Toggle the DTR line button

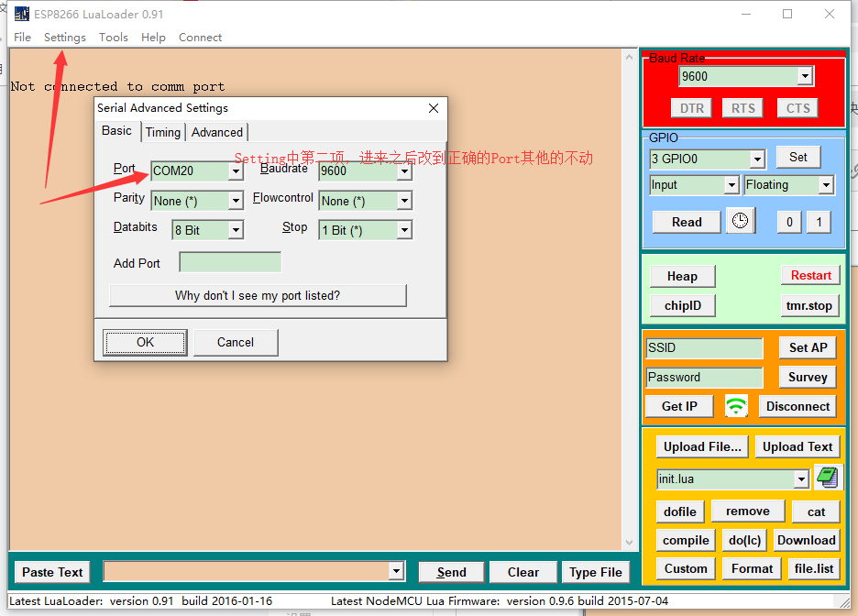coord(692,108)
